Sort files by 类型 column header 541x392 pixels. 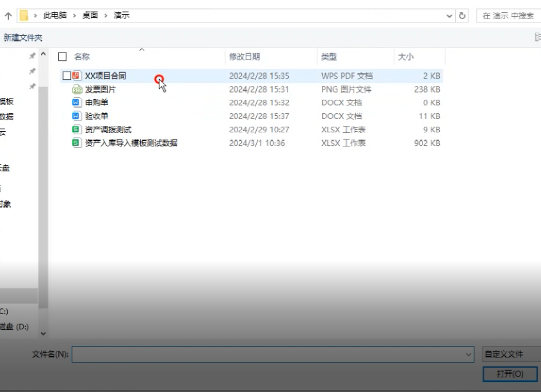coord(329,57)
